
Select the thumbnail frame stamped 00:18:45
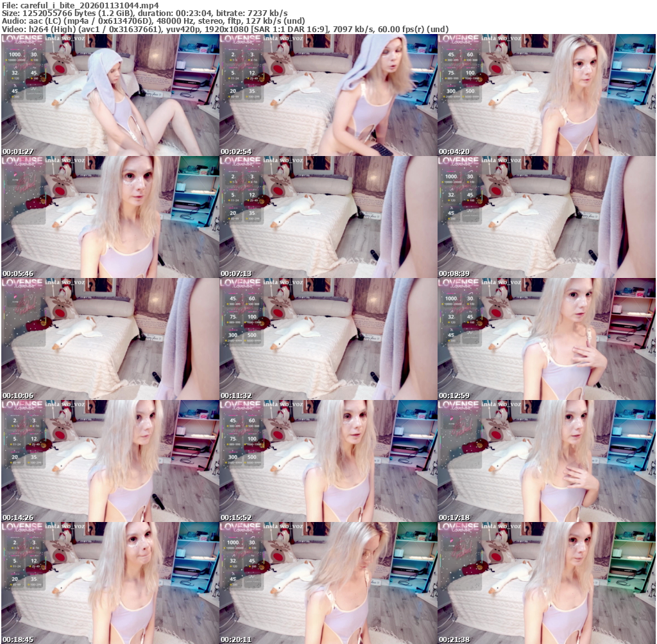(110, 583)
